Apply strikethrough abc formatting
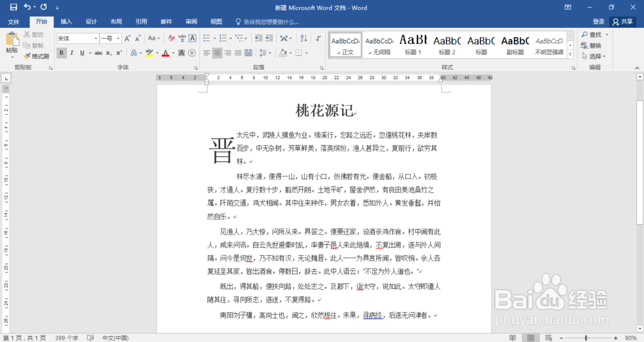The height and width of the screenshot is (342, 644). [99, 53]
